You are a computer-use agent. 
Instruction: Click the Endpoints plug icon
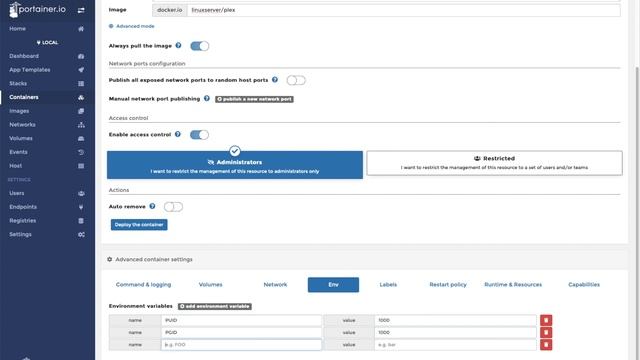point(81,207)
